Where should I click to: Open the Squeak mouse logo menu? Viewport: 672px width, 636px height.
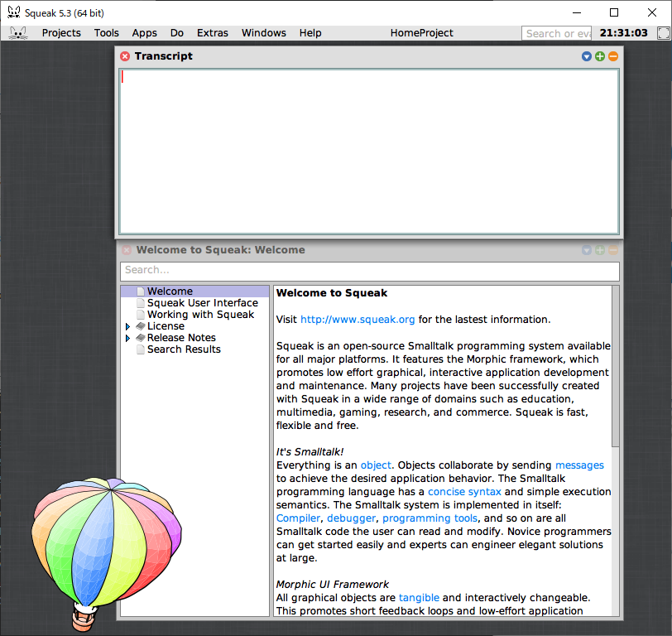(x=18, y=33)
